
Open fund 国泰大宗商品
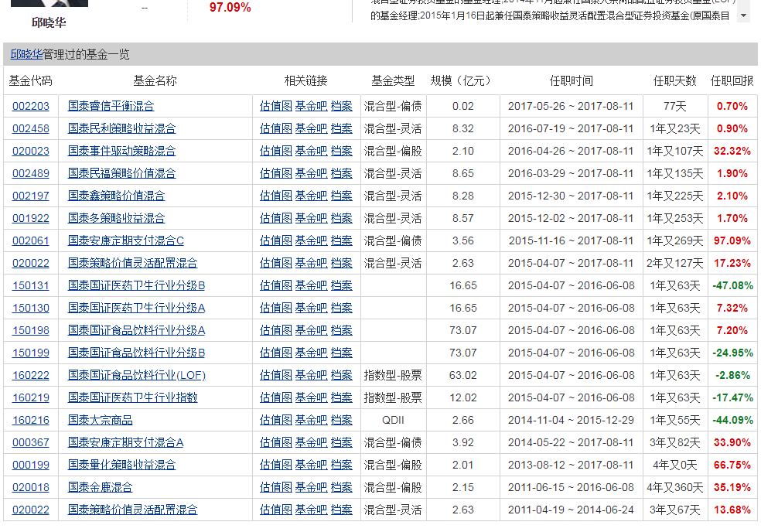tap(100, 420)
